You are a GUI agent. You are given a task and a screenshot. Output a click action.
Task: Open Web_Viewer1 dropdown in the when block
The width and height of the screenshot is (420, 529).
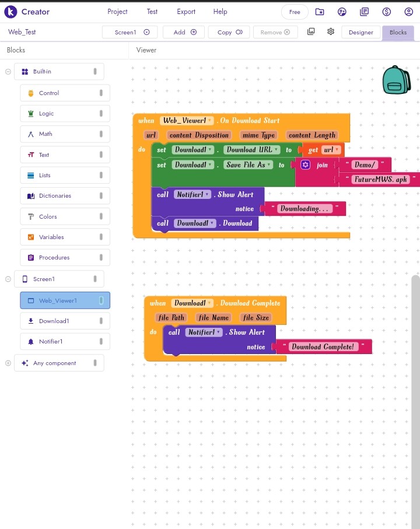coord(187,121)
